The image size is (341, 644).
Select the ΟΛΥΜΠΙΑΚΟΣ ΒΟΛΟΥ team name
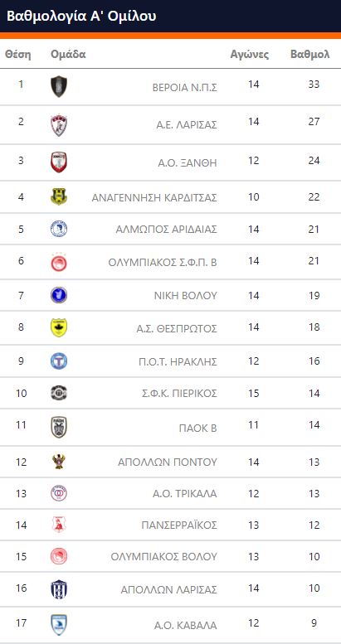(x=163, y=556)
